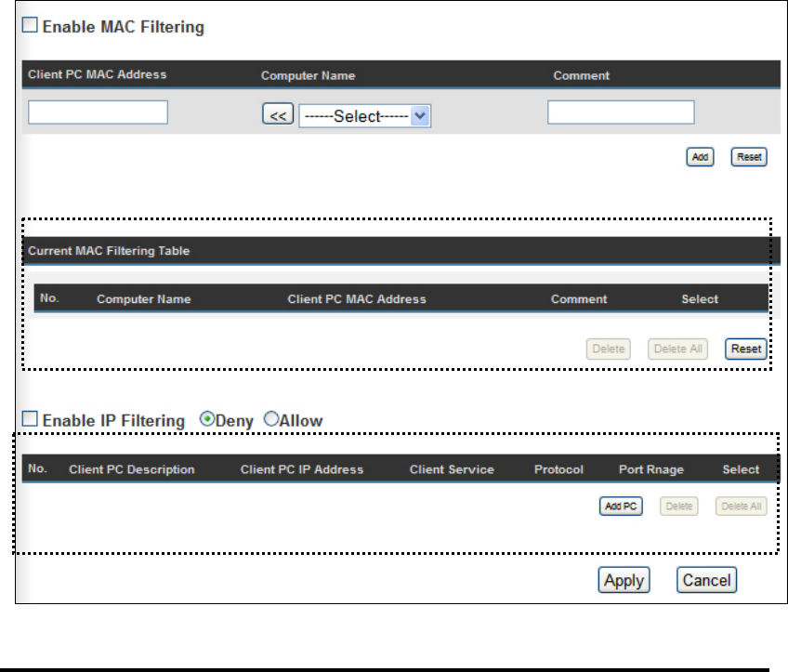Click Delete All in the IP filtering section
The height and width of the screenshot is (672, 788).
click(x=742, y=507)
